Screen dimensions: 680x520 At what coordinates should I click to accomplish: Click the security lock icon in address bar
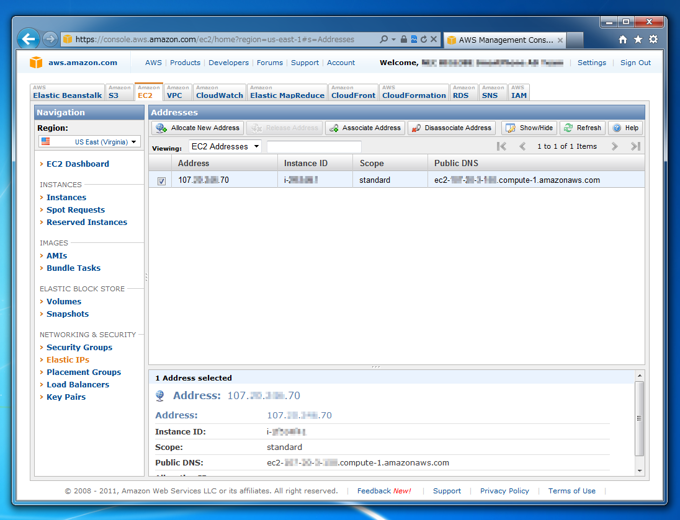coord(404,39)
